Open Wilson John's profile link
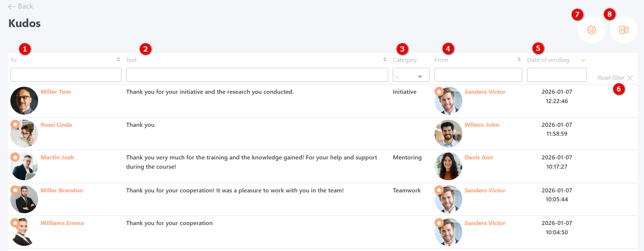This screenshot has width=644, height=251. 482,125
